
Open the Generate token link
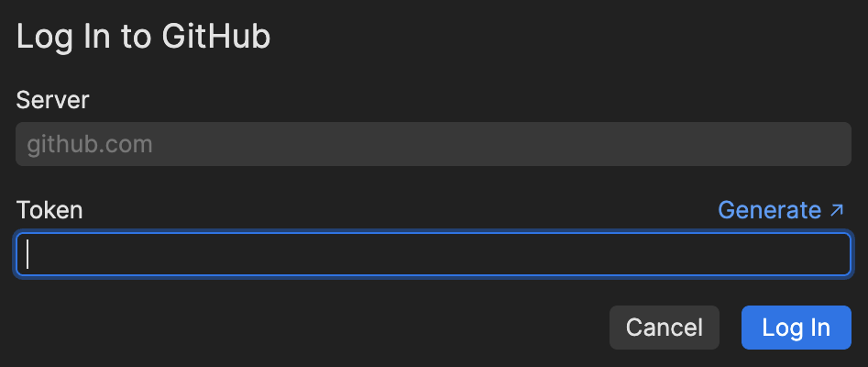pyautogui.click(x=779, y=210)
